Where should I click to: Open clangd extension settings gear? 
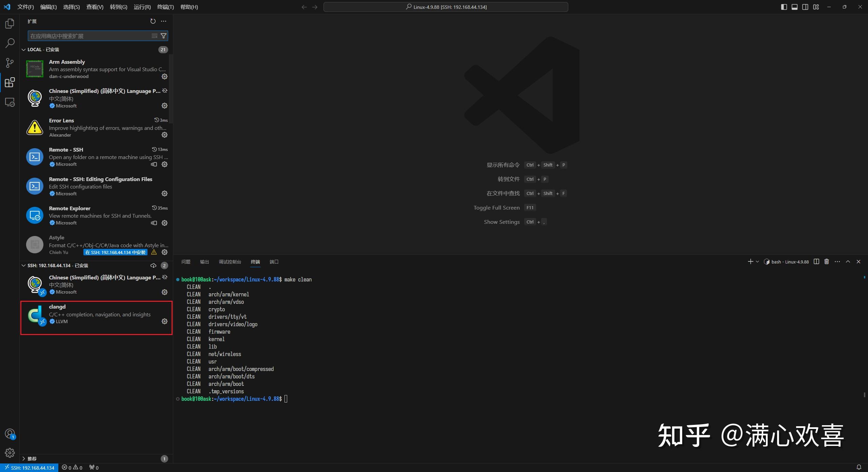click(164, 321)
